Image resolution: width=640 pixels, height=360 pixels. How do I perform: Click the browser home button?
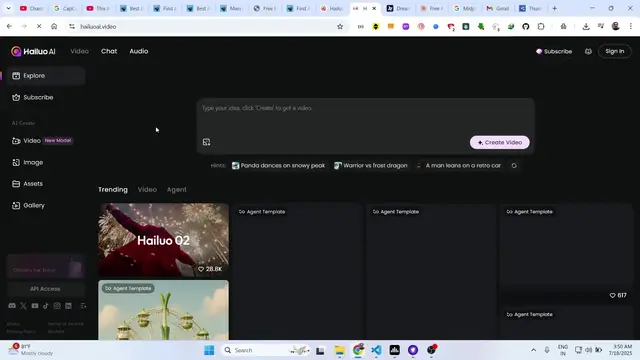point(54,27)
